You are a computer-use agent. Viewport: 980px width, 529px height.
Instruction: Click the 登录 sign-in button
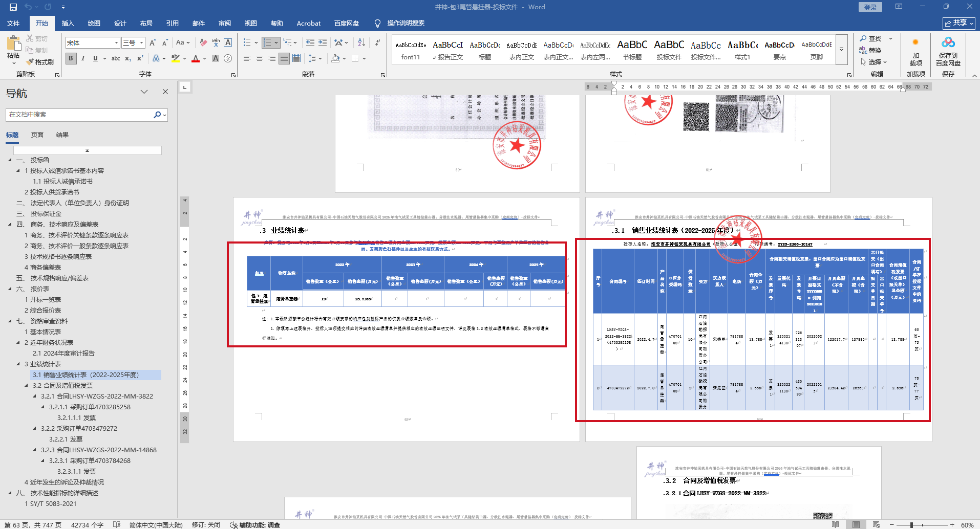pyautogui.click(x=870, y=7)
